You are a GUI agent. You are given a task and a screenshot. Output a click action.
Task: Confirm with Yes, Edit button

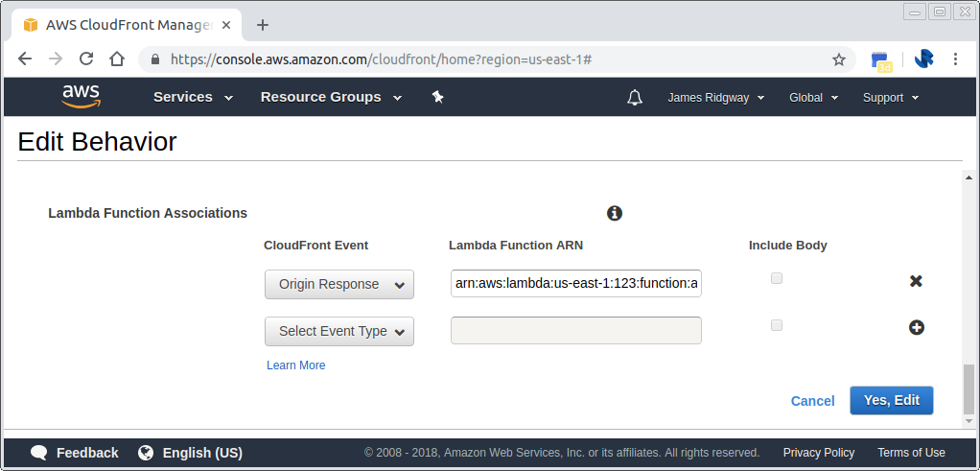(x=892, y=400)
